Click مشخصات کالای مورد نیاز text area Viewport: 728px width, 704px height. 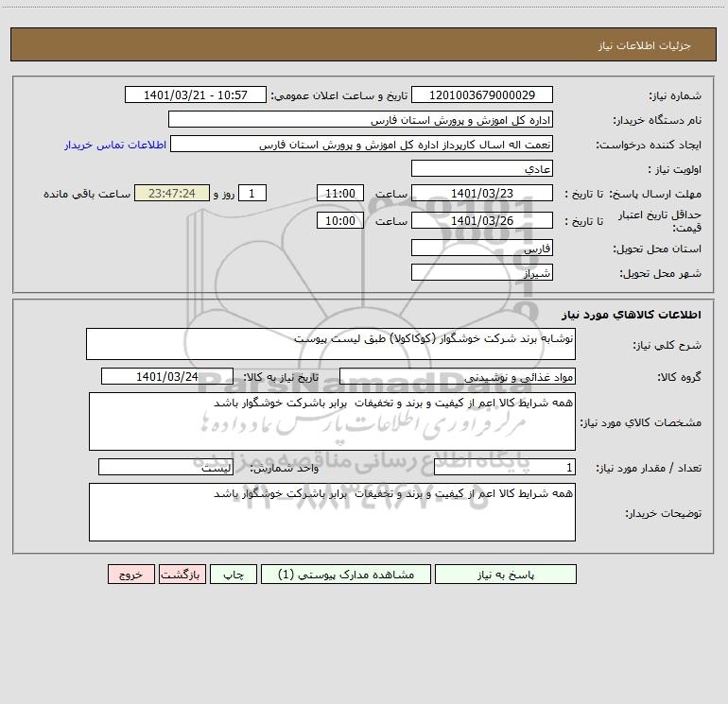(x=332, y=421)
